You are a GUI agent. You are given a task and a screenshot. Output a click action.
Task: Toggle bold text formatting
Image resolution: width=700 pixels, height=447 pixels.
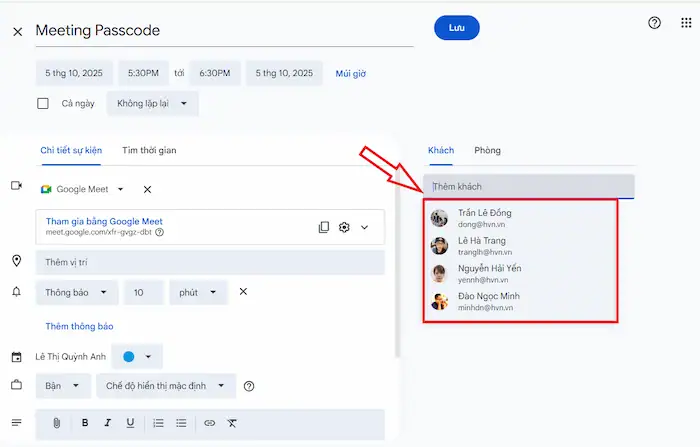[x=85, y=423]
